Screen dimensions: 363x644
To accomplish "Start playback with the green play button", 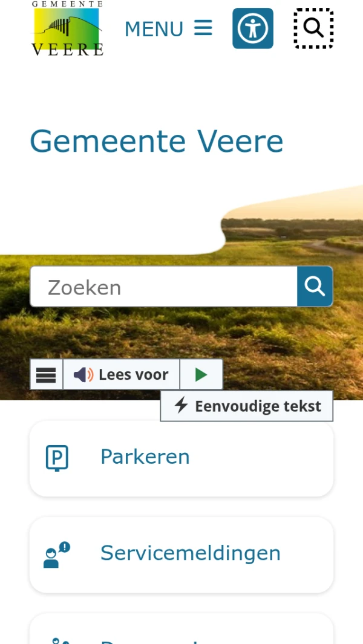I will pyautogui.click(x=201, y=374).
